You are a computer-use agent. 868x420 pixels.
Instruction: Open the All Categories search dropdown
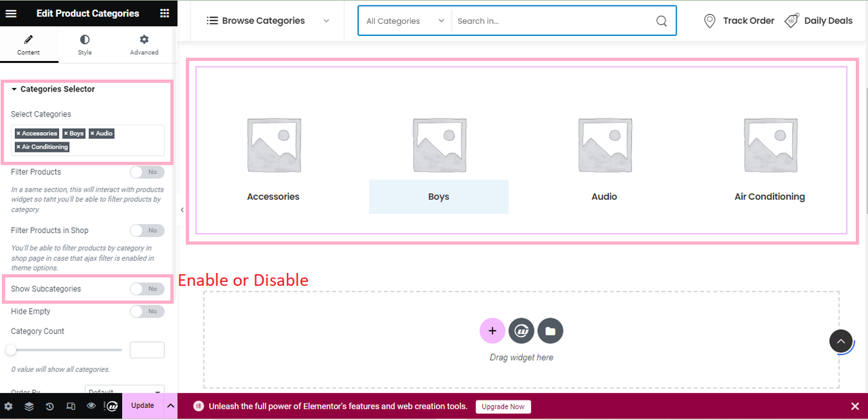[406, 21]
